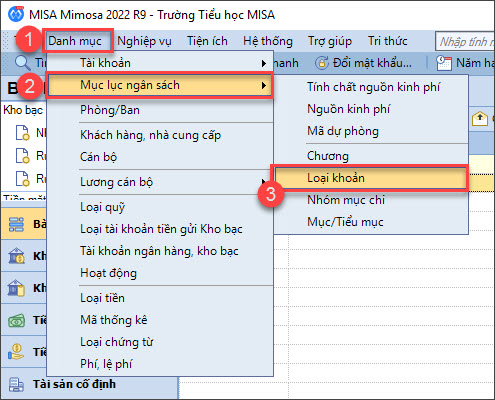Click the MISA Mimosa app logo icon
Screen dimensions: 495x400
(16, 14)
